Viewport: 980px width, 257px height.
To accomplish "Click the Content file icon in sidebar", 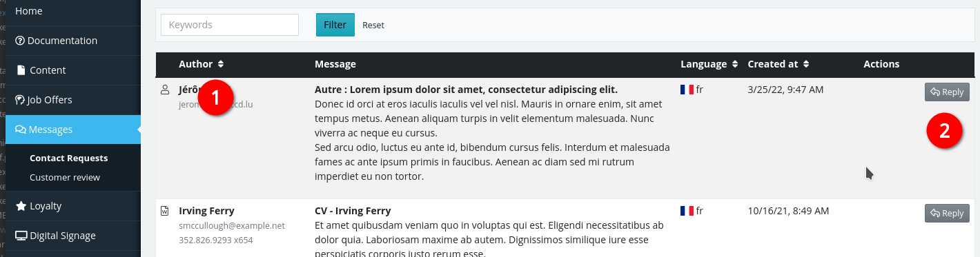I will tap(21, 70).
